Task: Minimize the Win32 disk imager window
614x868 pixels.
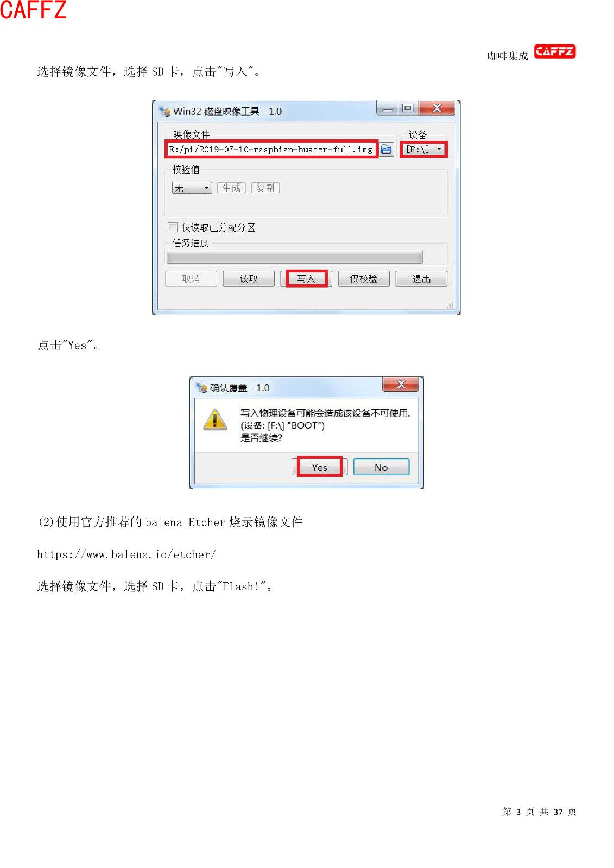Action: [x=388, y=108]
